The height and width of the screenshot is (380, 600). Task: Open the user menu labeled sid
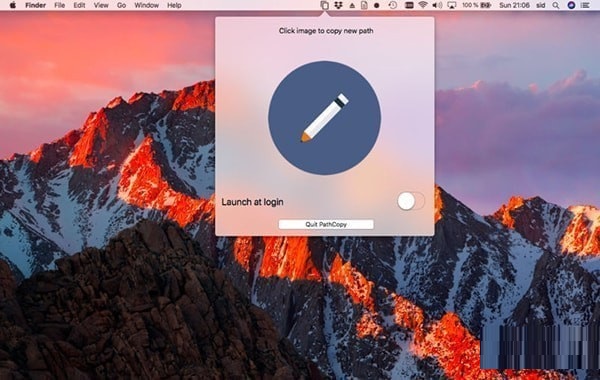pos(541,5)
